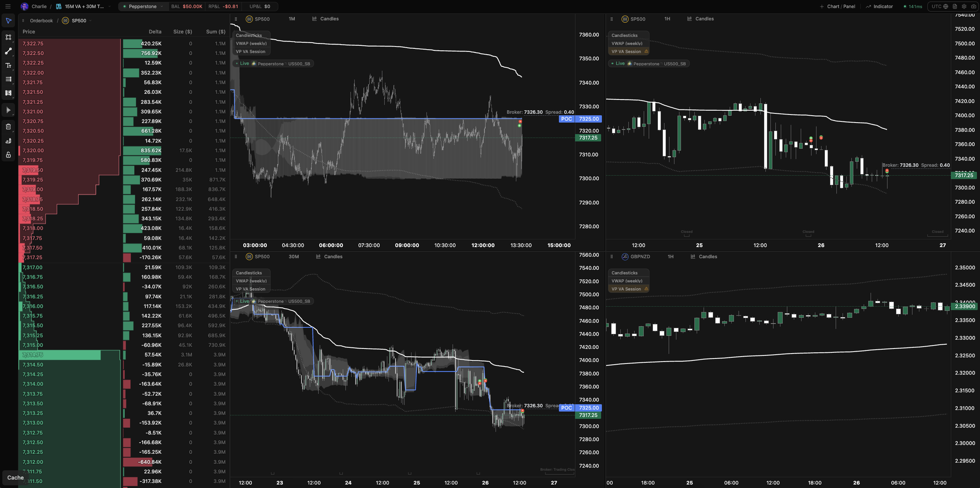This screenshot has width=980, height=488.
Task: Open Candles chart type on the 1M chart
Action: (x=326, y=19)
